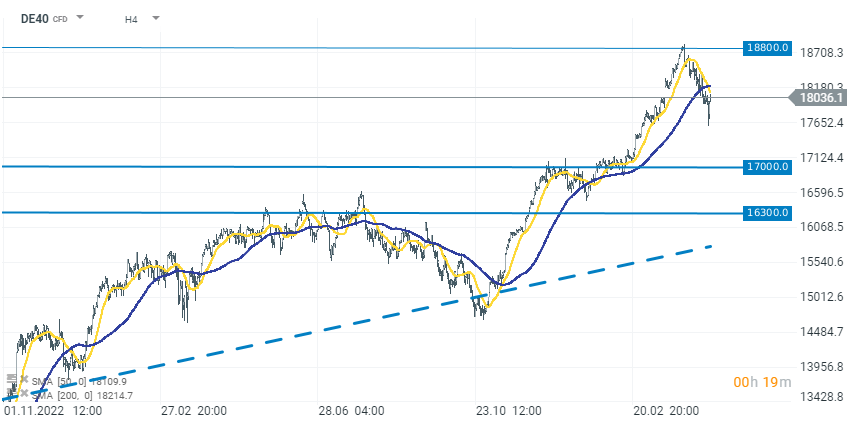
Task: Click the dashed blue ascending trendline
Action: click(x=400, y=311)
